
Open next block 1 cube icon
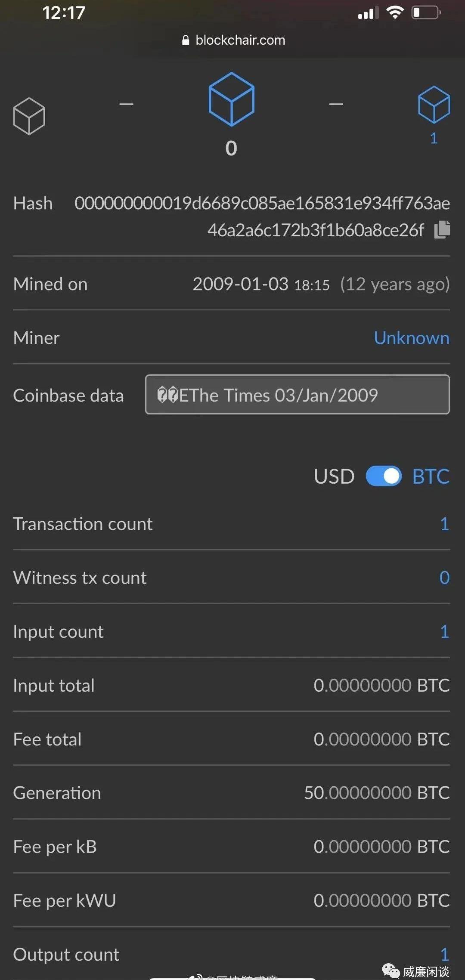coord(434,105)
